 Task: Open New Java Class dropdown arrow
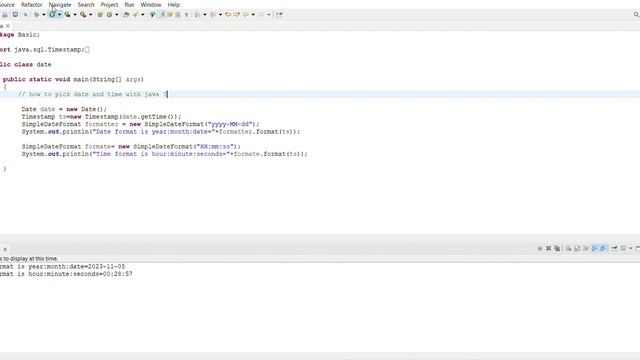pyautogui.click(x=116, y=15)
